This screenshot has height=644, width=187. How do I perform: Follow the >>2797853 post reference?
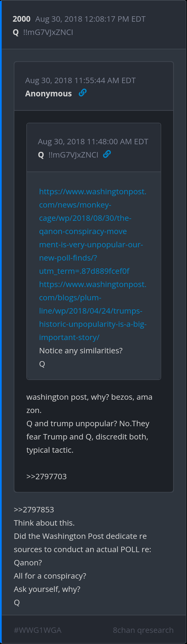click(34, 510)
